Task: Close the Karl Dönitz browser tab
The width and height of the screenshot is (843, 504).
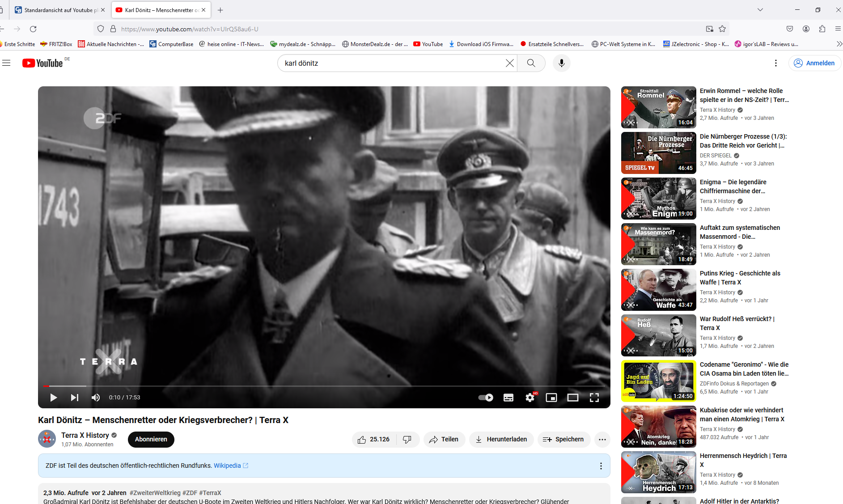Action: click(x=203, y=10)
